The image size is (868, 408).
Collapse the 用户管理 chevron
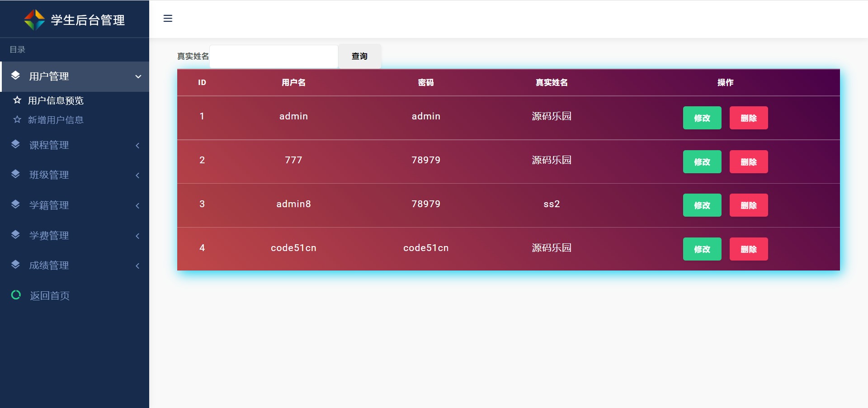[x=138, y=76]
